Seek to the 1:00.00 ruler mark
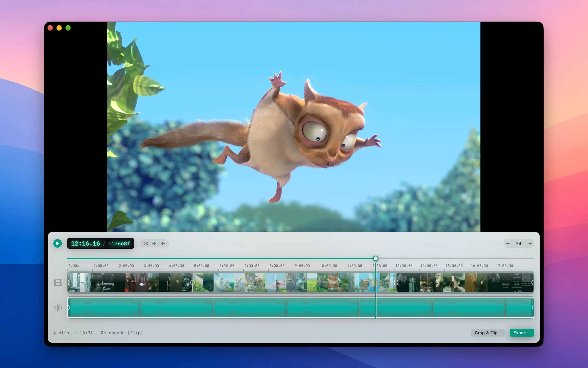Image resolution: width=588 pixels, height=368 pixels. [101, 266]
